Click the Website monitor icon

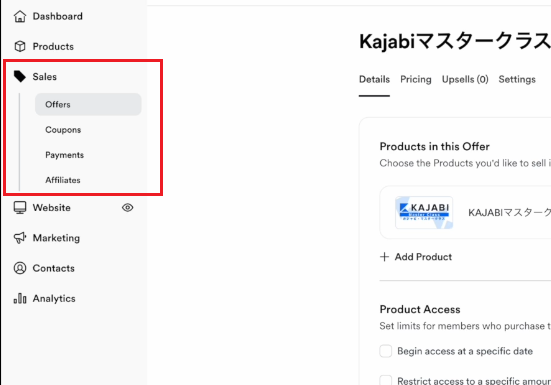point(20,208)
